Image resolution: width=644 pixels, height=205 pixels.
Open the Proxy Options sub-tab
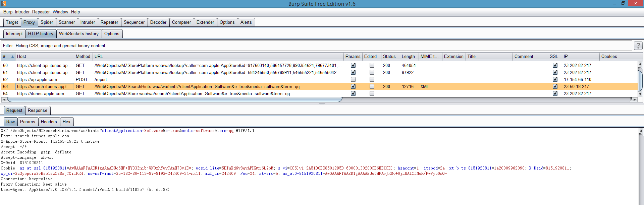click(x=112, y=33)
